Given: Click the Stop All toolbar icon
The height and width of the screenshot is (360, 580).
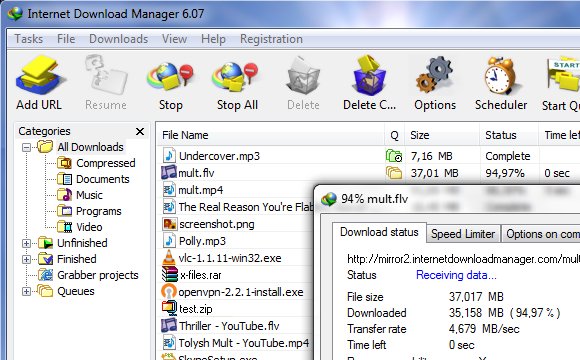Looking at the screenshot, I should (x=236, y=76).
